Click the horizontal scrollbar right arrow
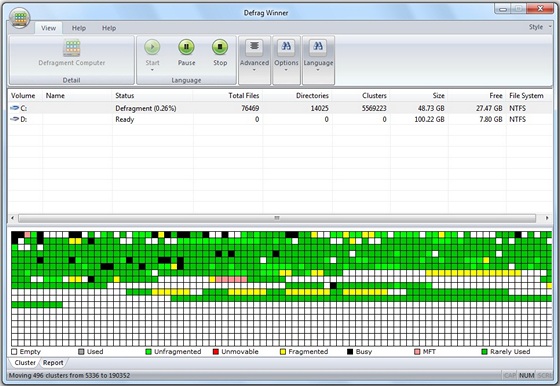Screen dimensions: 560x386 547,218
